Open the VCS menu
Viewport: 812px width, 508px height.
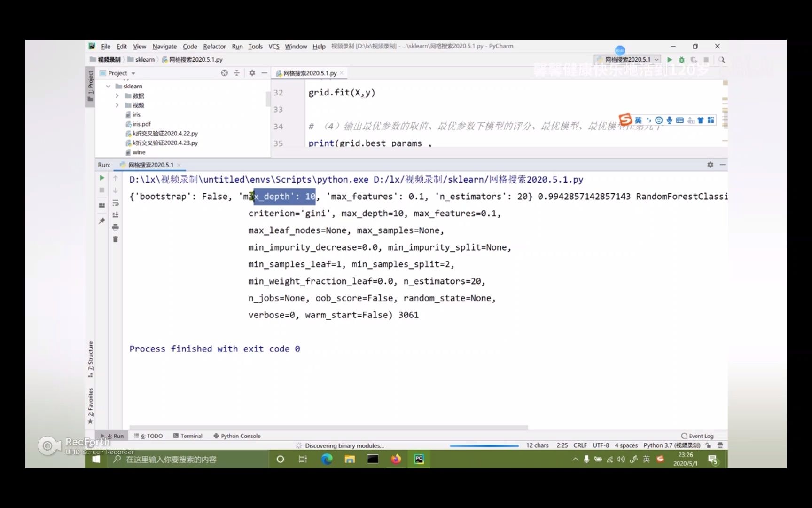click(x=274, y=46)
